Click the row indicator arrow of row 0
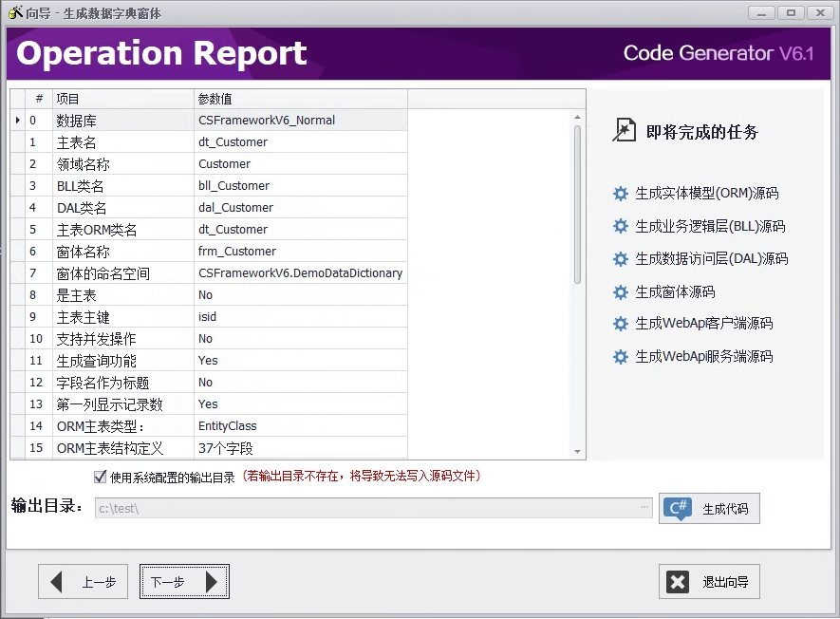The width and height of the screenshot is (840, 619). (x=18, y=120)
